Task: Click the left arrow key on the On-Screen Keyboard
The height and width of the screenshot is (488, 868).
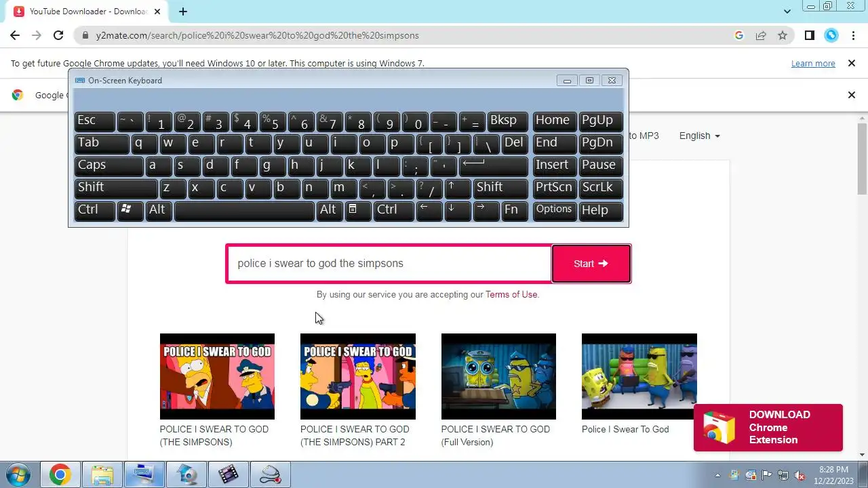Action: [429, 211]
